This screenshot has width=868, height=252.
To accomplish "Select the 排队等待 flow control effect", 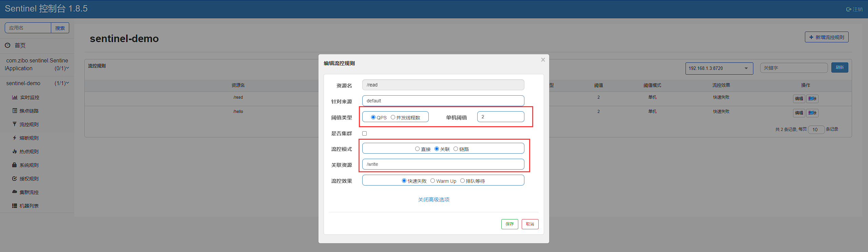I will coord(462,181).
